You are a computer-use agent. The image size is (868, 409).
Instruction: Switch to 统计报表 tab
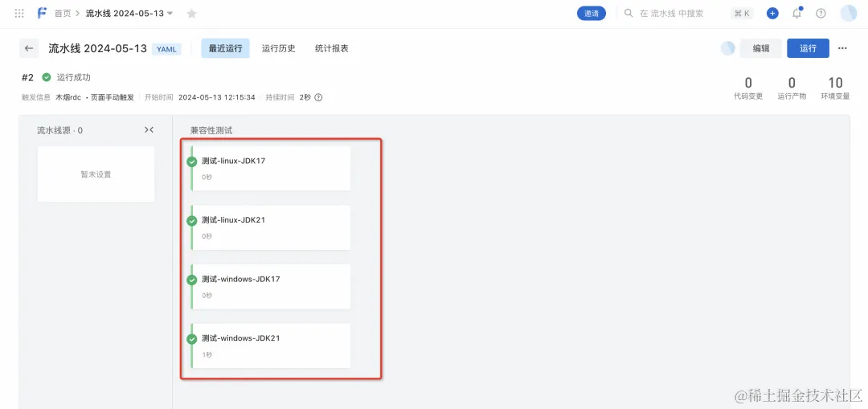tap(332, 48)
